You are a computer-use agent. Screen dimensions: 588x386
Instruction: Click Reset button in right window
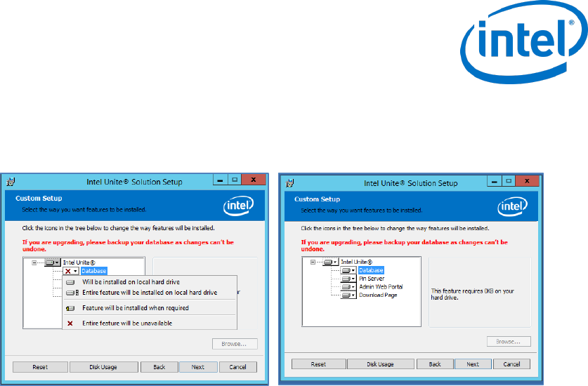tap(318, 364)
